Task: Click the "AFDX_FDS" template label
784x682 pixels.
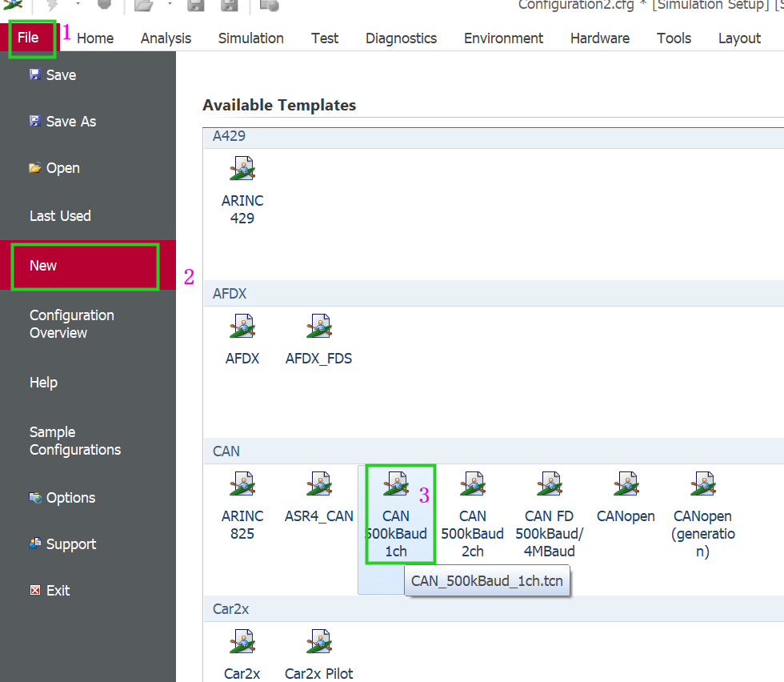Action: tap(319, 359)
